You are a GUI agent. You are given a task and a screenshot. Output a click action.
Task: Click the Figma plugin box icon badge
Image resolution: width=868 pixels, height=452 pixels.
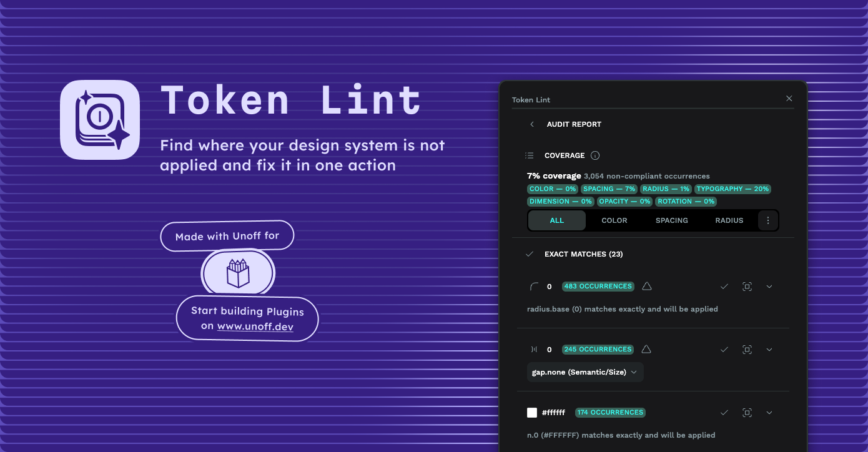[238, 273]
